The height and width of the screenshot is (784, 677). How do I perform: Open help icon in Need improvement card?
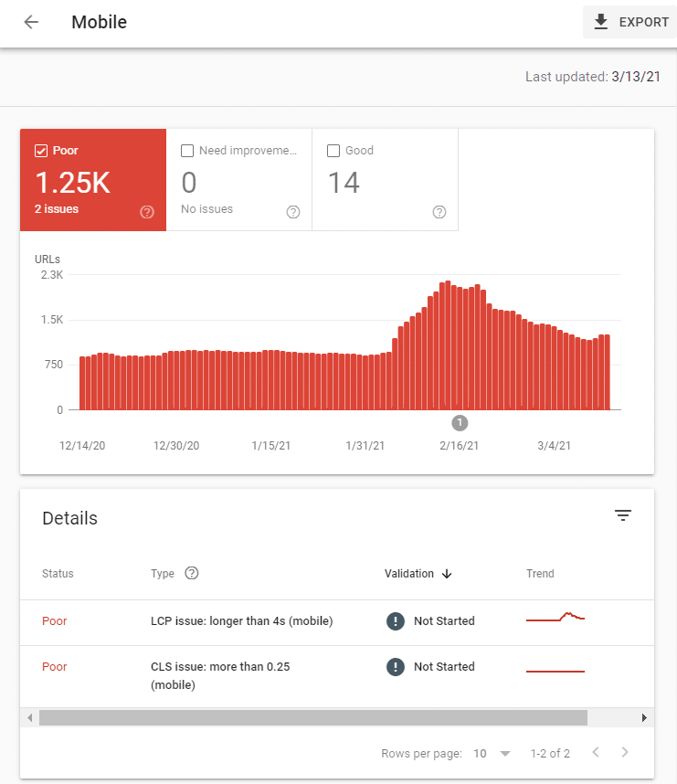(x=293, y=212)
